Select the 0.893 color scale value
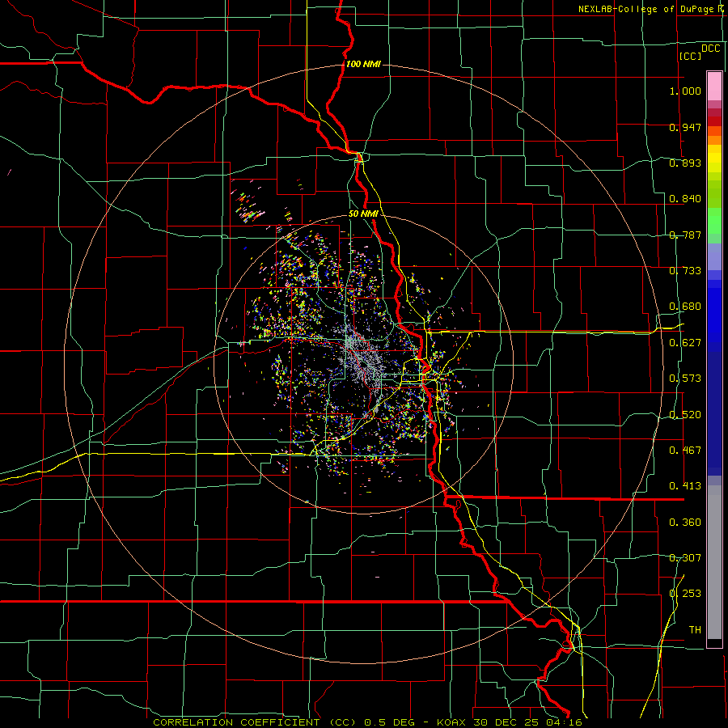Viewport: 728px width, 728px height. [685, 163]
